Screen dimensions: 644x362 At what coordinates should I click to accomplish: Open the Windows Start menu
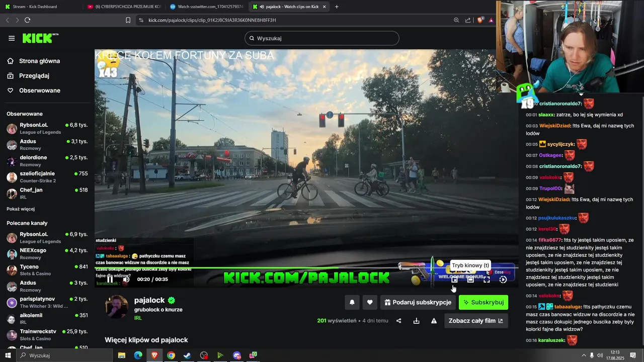[x=8, y=355]
